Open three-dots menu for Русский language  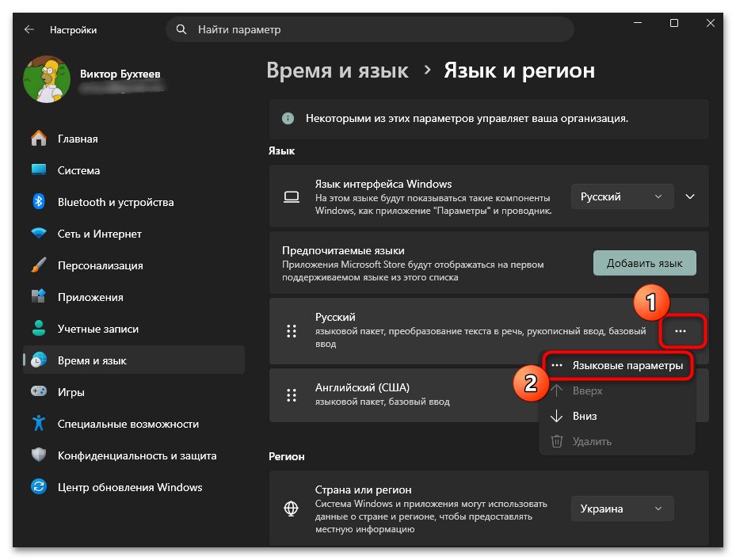680,331
